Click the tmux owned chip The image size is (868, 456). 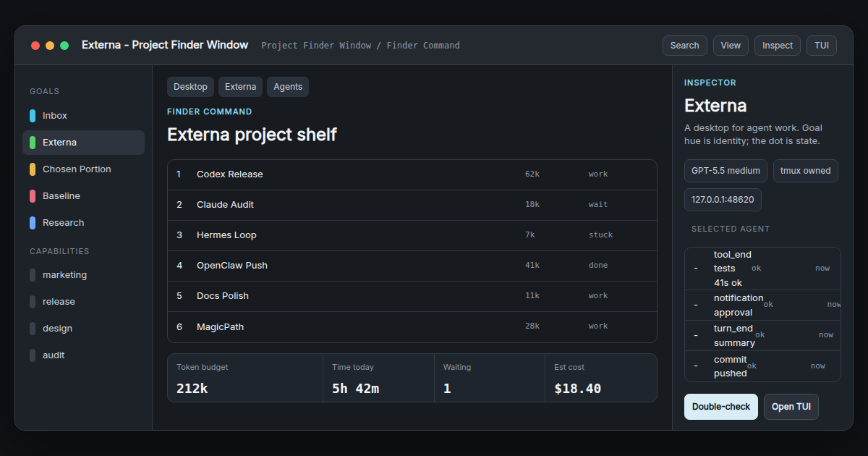[x=806, y=171]
